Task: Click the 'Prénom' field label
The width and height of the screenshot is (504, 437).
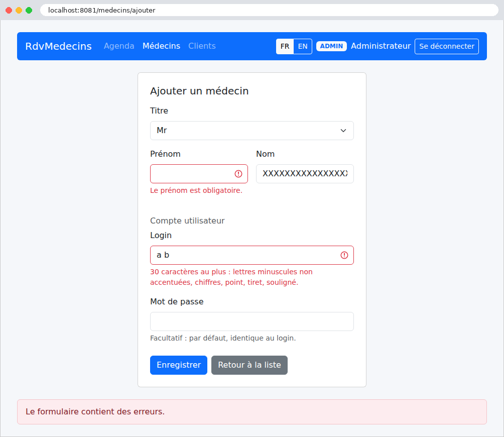Action: (x=165, y=154)
